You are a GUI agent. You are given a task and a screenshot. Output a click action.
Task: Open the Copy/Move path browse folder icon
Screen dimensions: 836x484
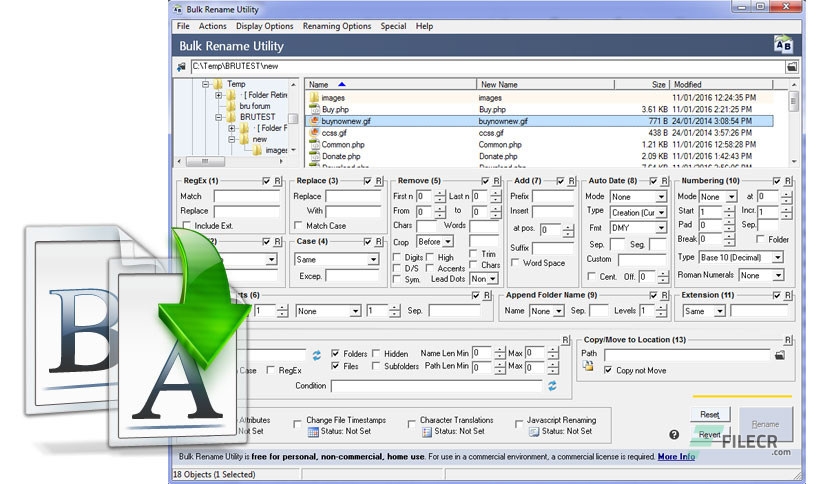point(779,354)
